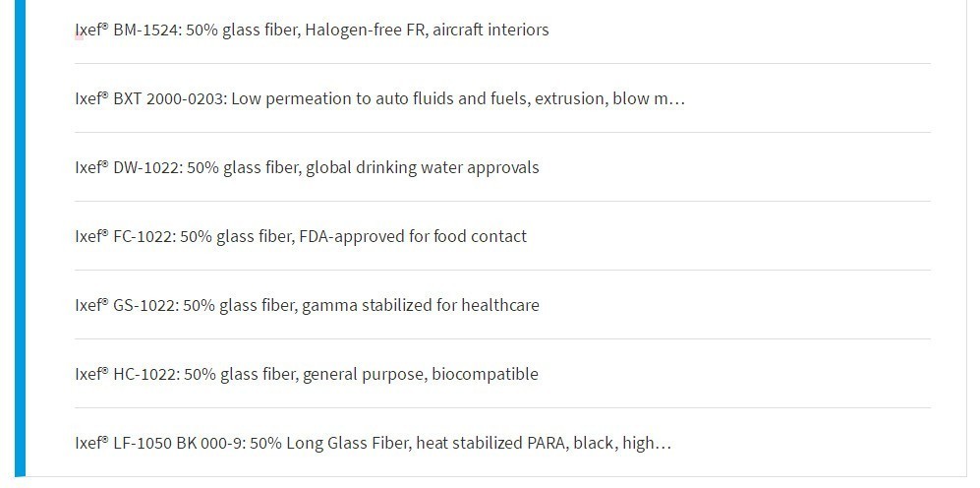Image resolution: width=980 pixels, height=488 pixels.
Task: Click "FDA-approved for food contact" description
Action: (413, 236)
